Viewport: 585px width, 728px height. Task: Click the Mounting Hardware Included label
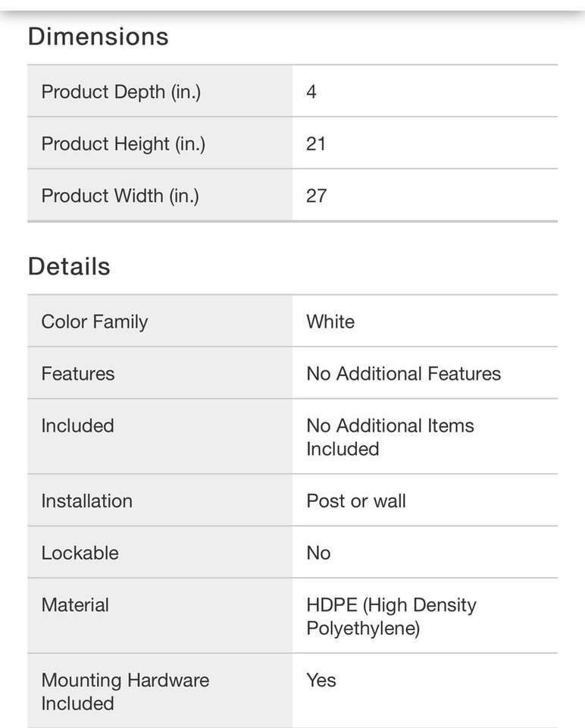coord(124,691)
